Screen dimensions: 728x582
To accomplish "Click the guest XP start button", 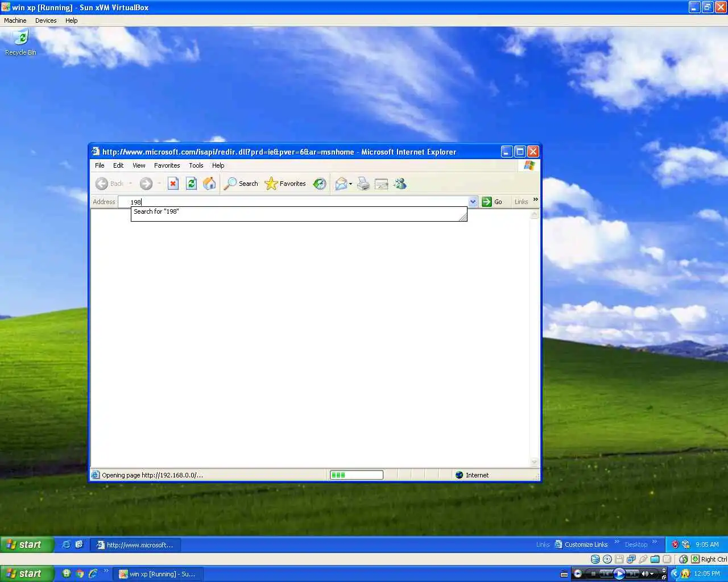I will [27, 544].
